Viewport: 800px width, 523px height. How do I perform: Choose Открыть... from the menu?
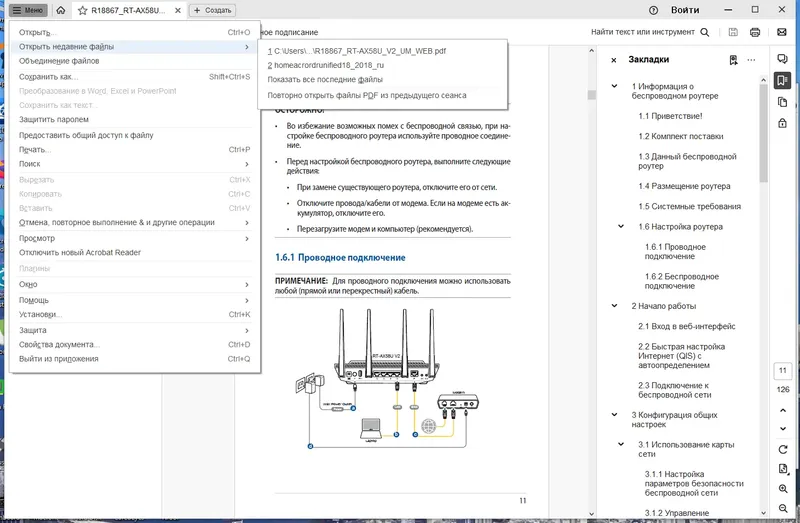coord(134,32)
